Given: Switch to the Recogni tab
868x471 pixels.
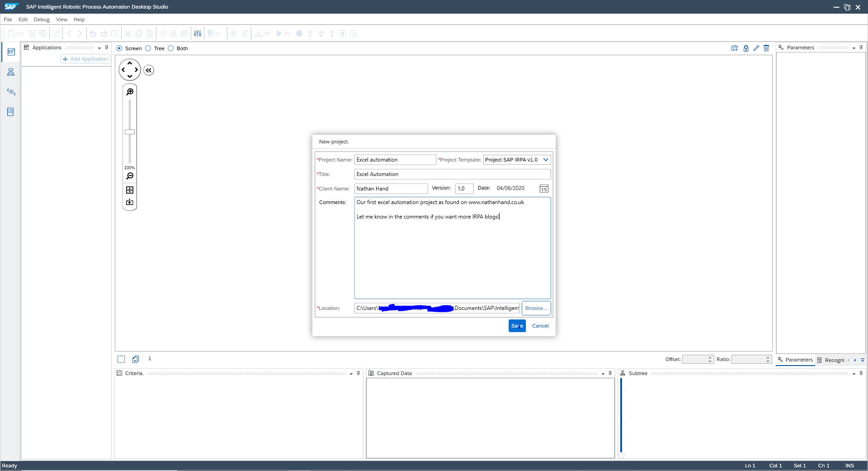Looking at the screenshot, I should pos(831,360).
